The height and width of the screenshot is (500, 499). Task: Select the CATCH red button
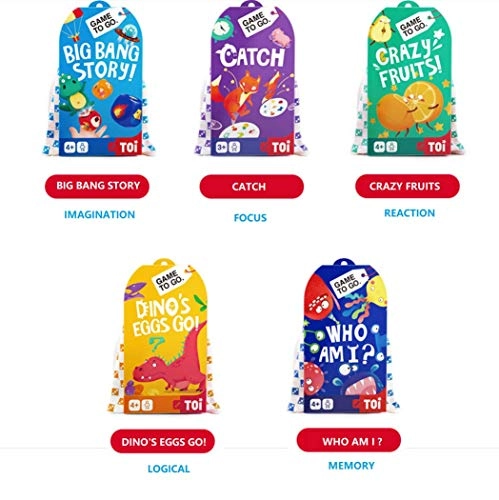(252, 186)
